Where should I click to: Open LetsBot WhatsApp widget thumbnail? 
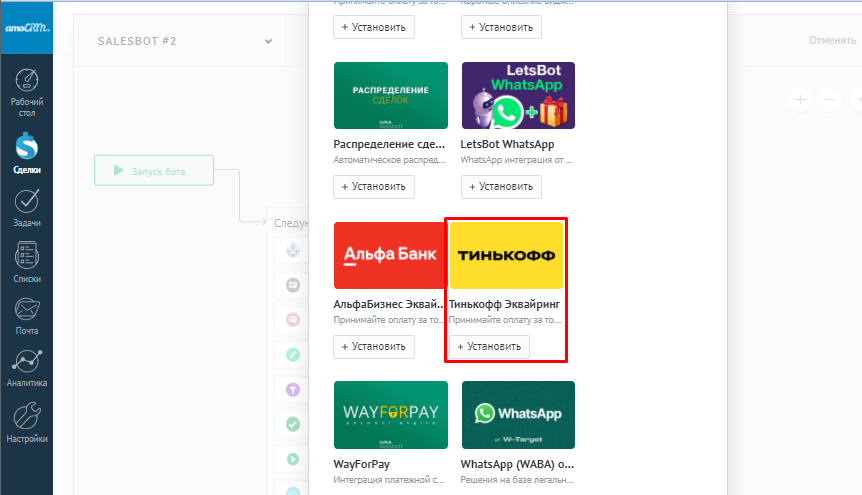click(x=518, y=96)
